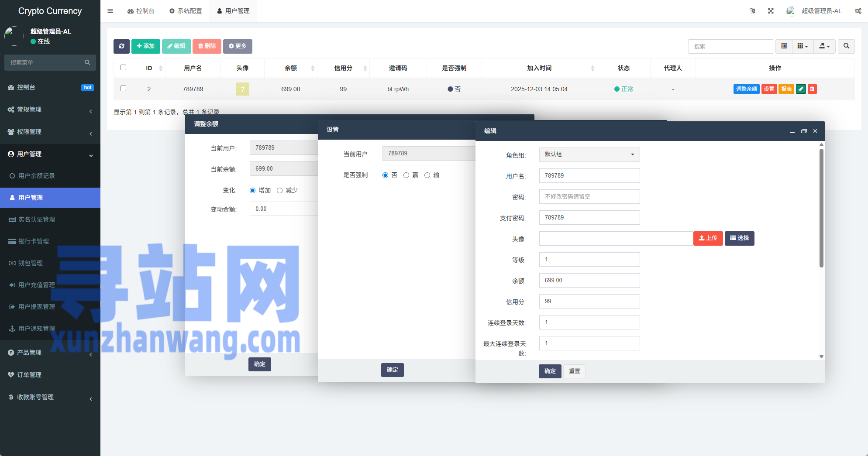Select the 减少 radio option
Screen dimensions: 868x456
coord(279,190)
